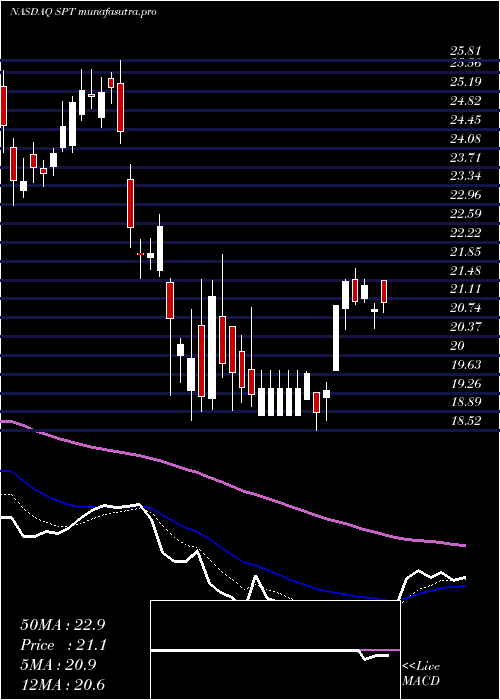The width and height of the screenshot is (500, 700).
Task: Click the 22.22 price level label
Action: pos(465,232)
